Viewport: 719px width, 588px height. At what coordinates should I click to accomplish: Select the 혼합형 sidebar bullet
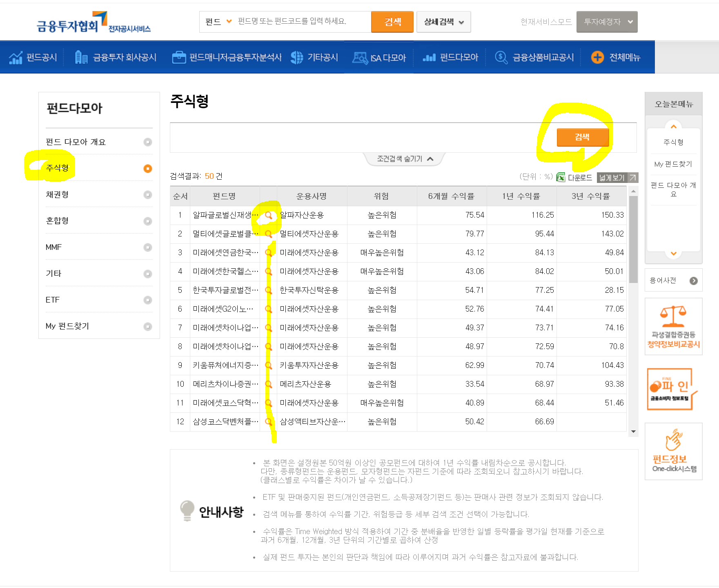click(148, 221)
